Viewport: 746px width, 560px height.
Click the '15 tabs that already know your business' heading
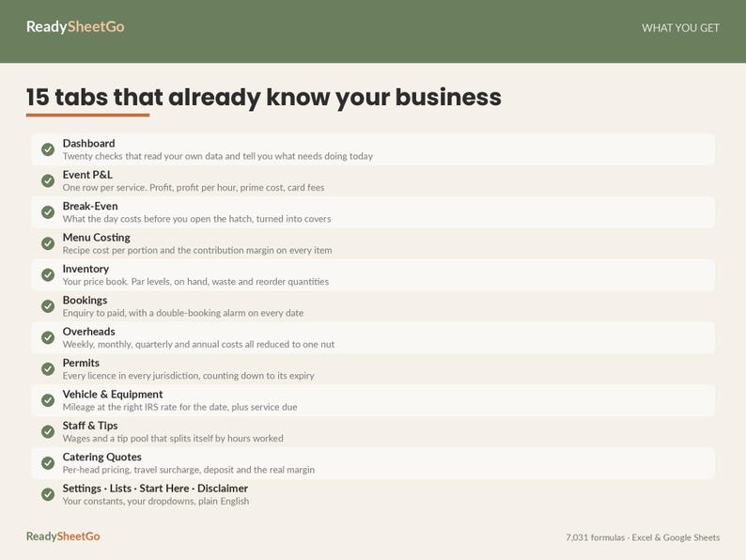pyautogui.click(x=264, y=98)
